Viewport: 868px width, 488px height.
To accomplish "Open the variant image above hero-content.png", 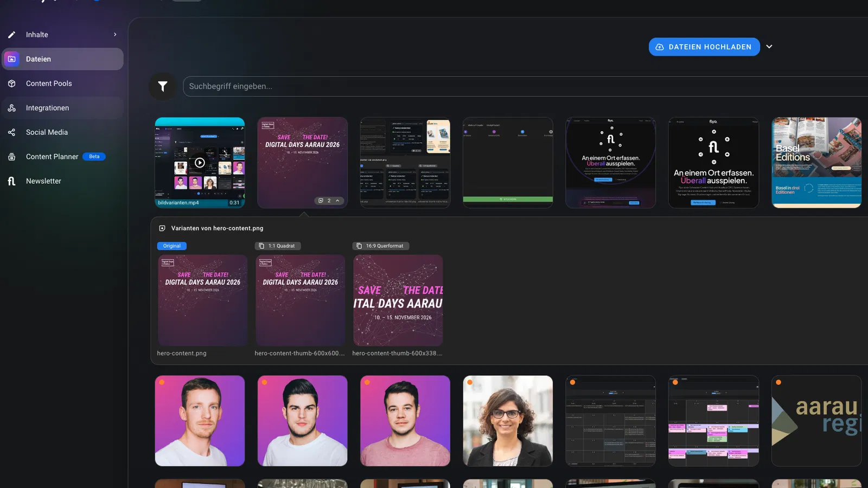I will (x=202, y=300).
